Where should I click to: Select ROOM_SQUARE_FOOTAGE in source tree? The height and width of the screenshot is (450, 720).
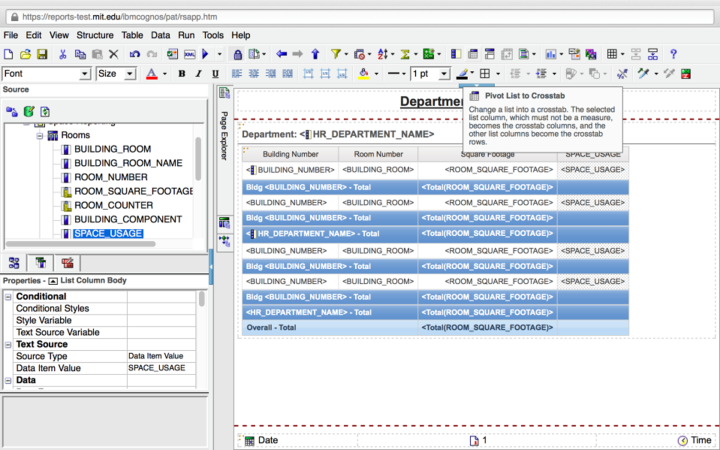134,191
